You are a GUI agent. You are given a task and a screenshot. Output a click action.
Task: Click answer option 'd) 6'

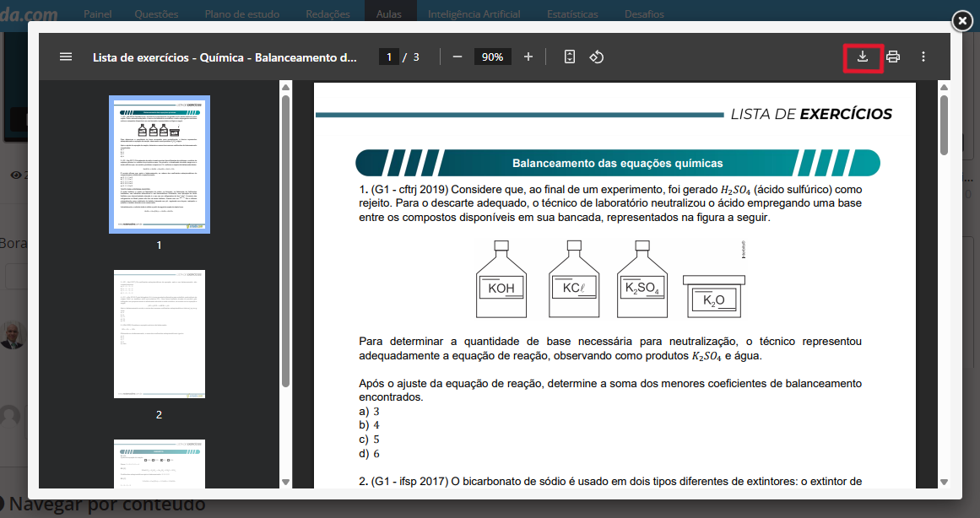tap(369, 454)
